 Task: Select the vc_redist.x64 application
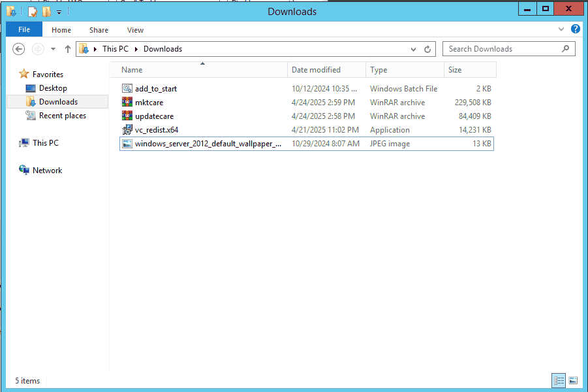pyautogui.click(x=306, y=130)
